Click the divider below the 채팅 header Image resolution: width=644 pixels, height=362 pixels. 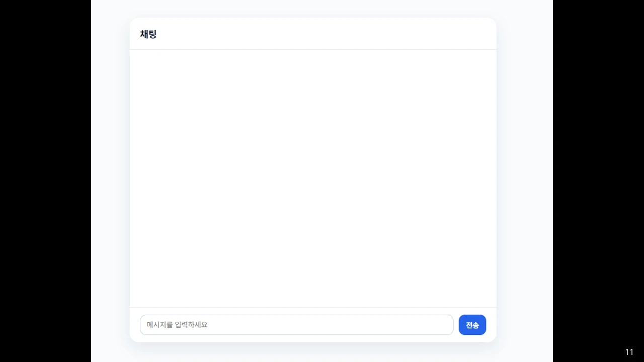tap(313, 49)
